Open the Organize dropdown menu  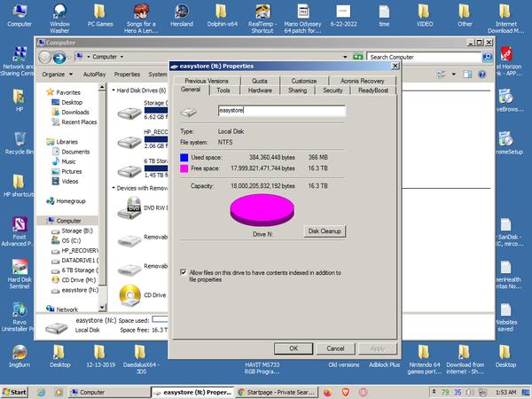(56, 74)
